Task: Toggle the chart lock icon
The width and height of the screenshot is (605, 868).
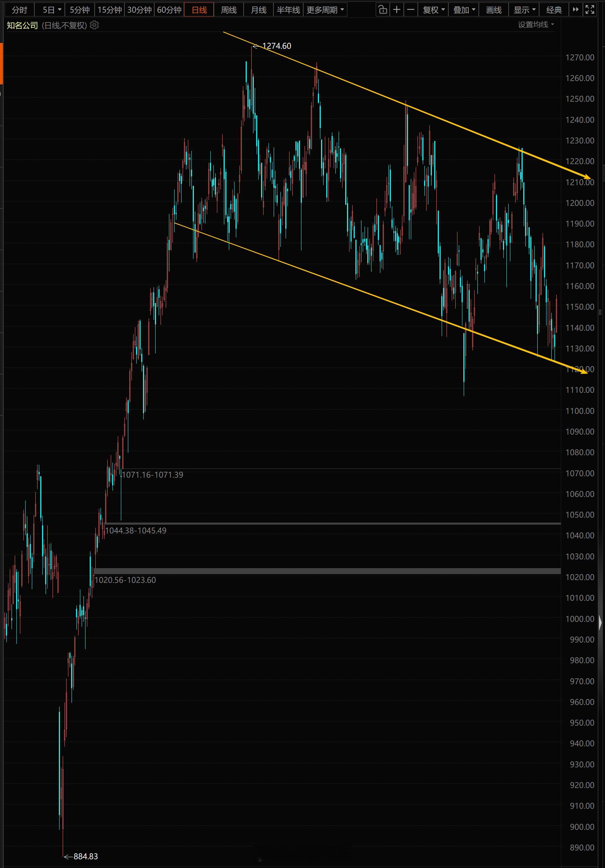Action: 383,10
